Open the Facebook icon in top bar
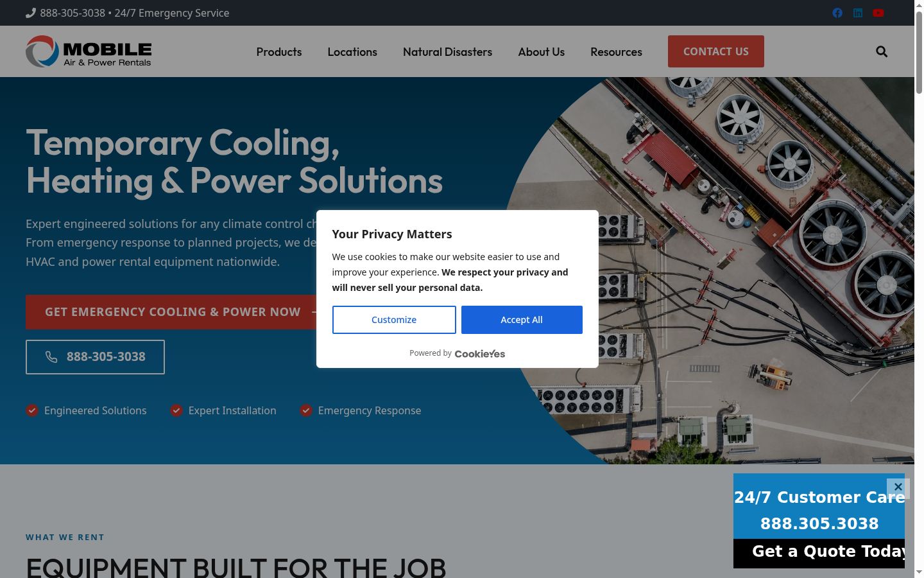 coord(837,13)
